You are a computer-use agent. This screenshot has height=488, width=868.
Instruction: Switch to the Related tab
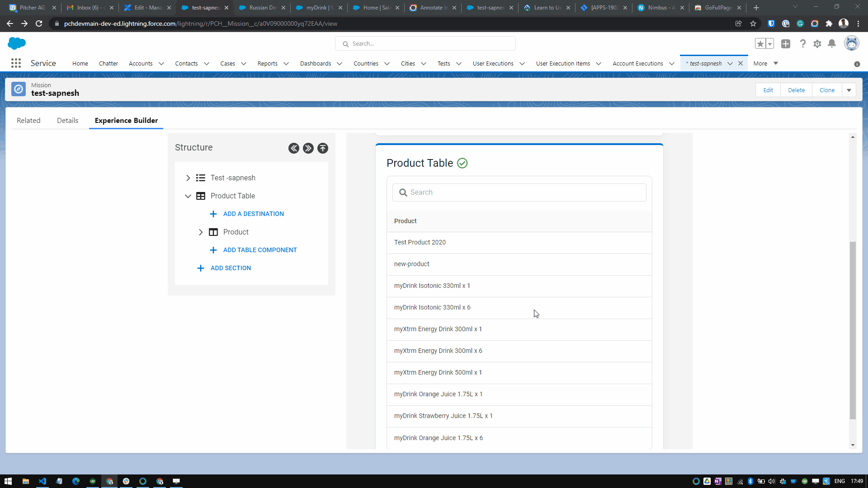[28, 121]
